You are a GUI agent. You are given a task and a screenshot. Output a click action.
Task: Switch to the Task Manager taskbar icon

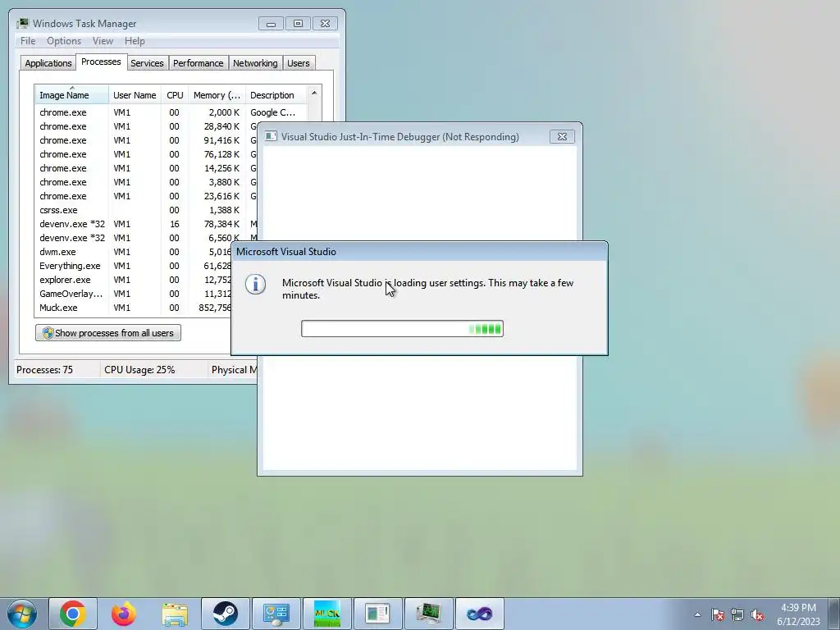click(x=428, y=614)
